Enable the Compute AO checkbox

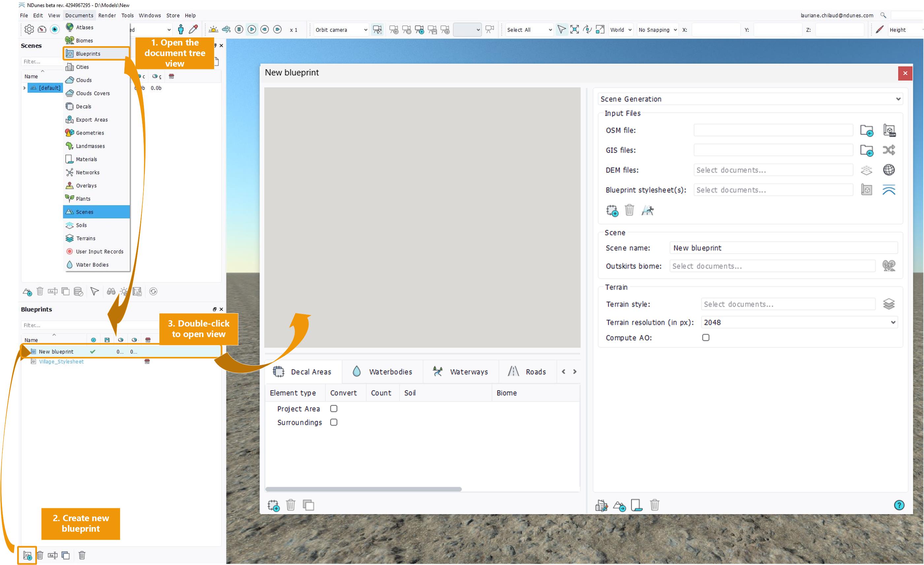point(706,338)
